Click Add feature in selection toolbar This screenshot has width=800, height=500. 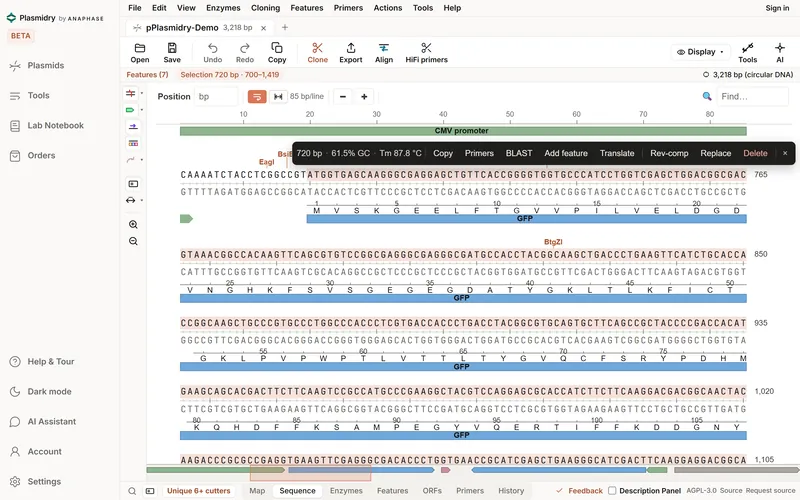(x=566, y=153)
